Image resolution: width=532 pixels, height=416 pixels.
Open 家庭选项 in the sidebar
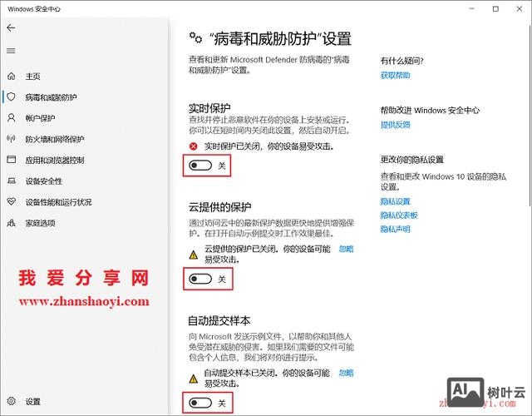coord(40,223)
